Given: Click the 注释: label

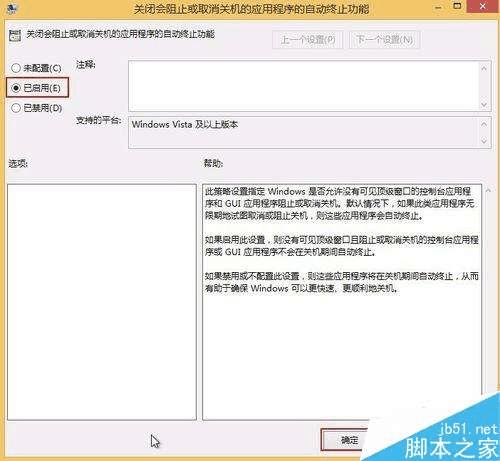Looking at the screenshot, I should 86,64.
